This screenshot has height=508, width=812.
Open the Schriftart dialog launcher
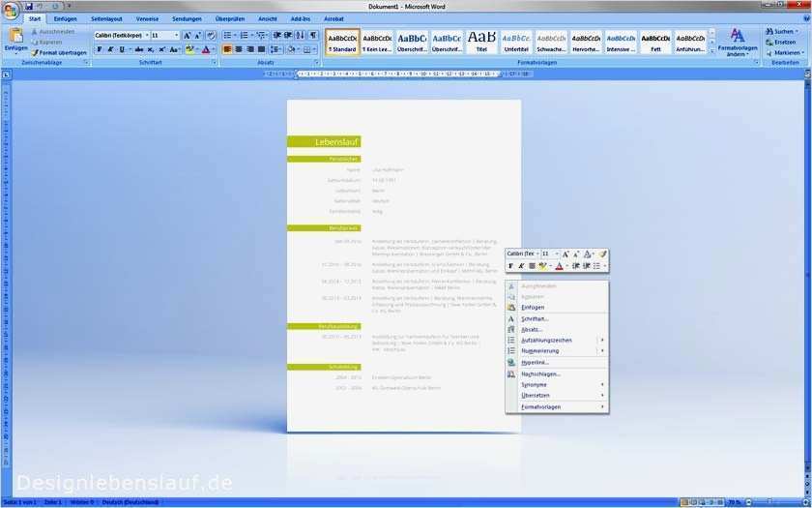pos(214,63)
